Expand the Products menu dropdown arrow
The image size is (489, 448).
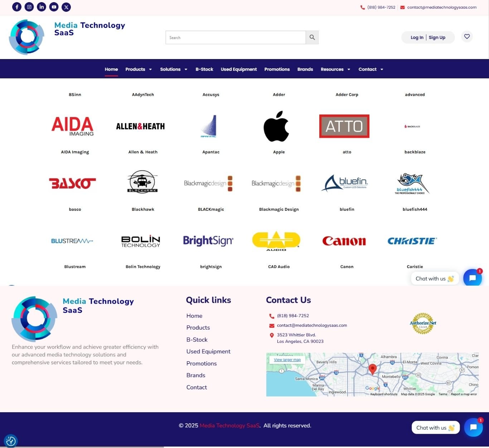[150, 69]
